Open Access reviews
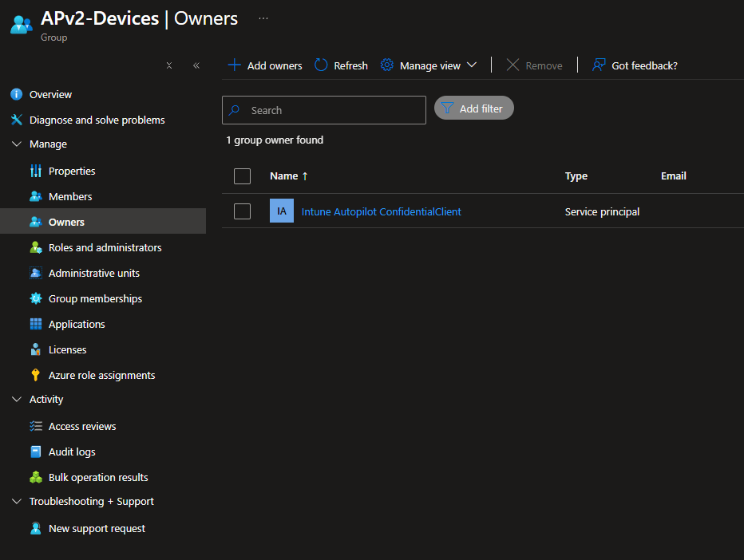Screen dimensions: 744x560 82,426
